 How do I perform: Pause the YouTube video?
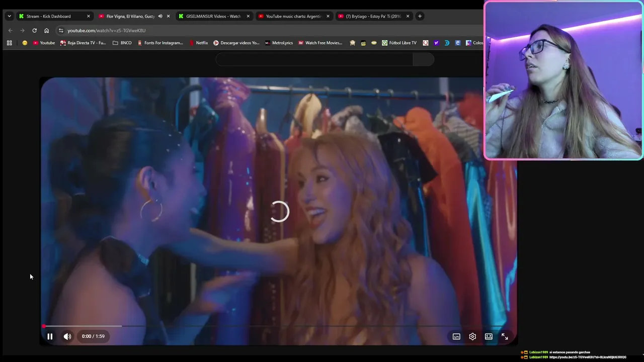50,336
